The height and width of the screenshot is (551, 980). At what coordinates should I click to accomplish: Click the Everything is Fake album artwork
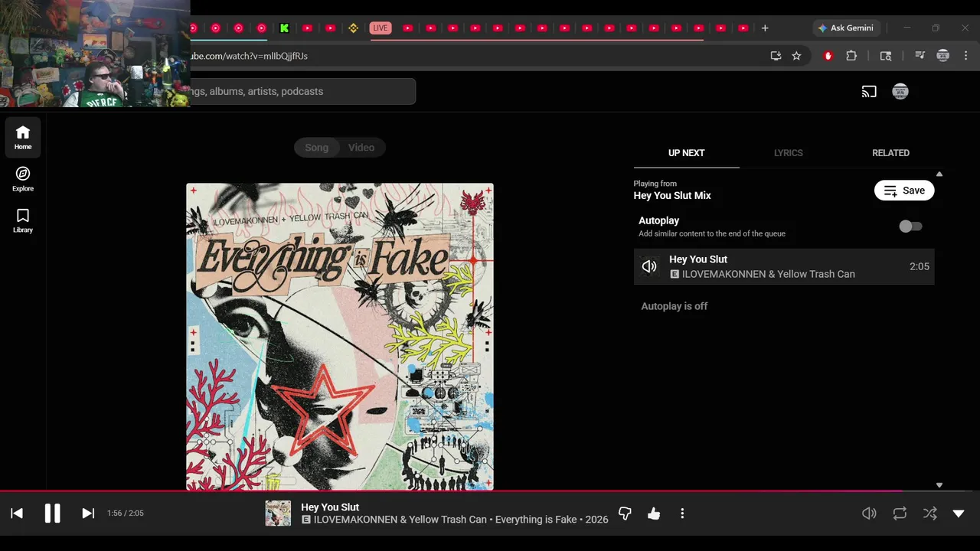[x=340, y=337]
